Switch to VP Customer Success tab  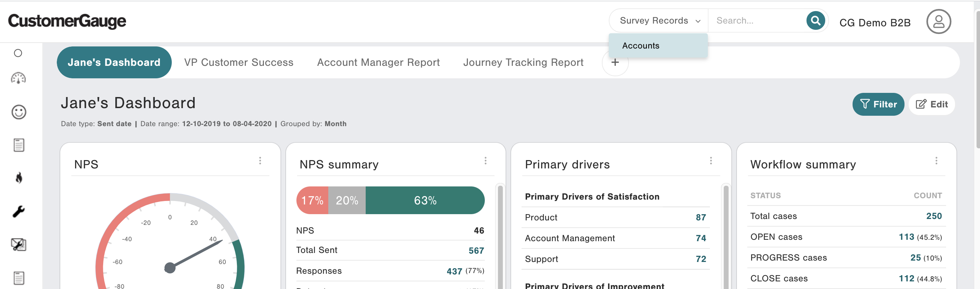point(239,62)
